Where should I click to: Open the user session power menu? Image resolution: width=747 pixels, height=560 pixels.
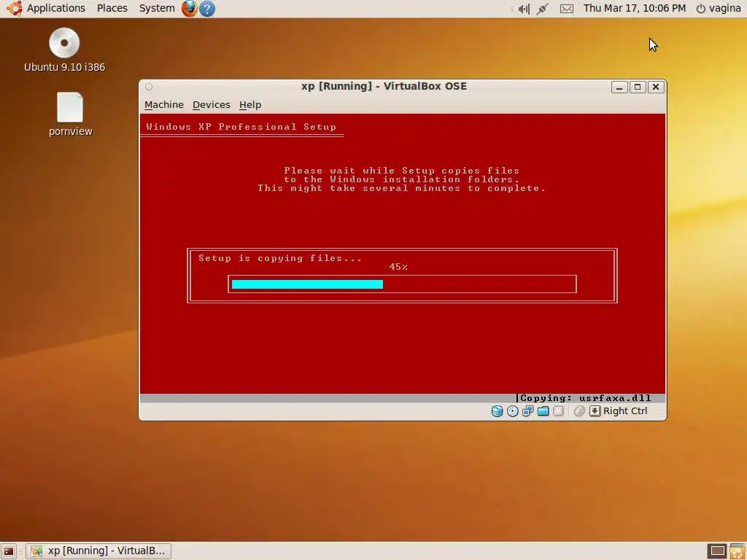719,8
